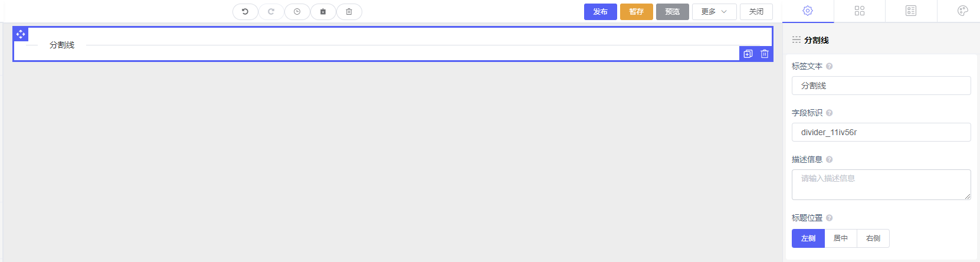
Task: Delete the selected divider with its trash icon
Action: pyautogui.click(x=765, y=54)
